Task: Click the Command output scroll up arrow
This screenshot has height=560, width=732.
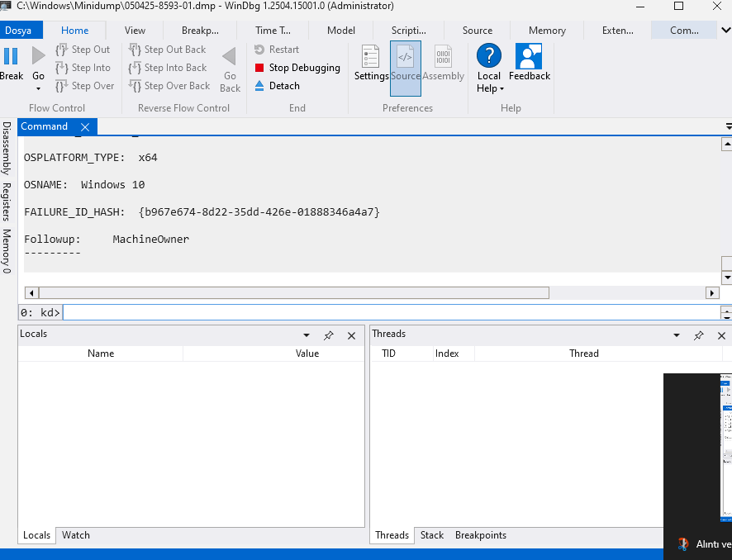Action: pos(726,145)
